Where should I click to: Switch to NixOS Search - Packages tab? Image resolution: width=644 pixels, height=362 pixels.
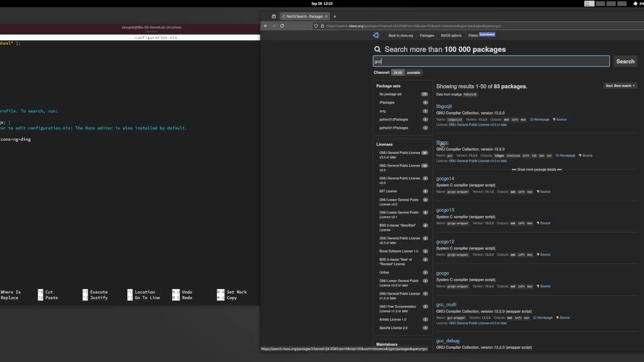click(304, 16)
